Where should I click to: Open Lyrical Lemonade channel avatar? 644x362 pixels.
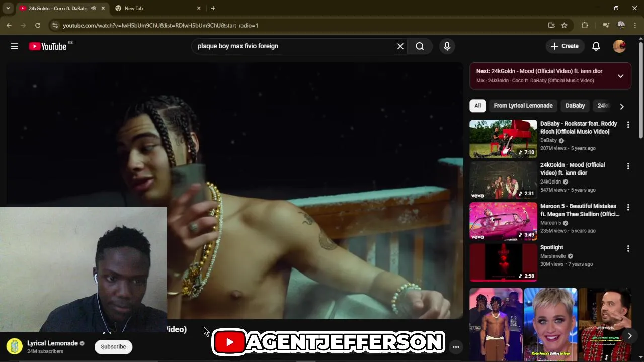[x=14, y=346]
